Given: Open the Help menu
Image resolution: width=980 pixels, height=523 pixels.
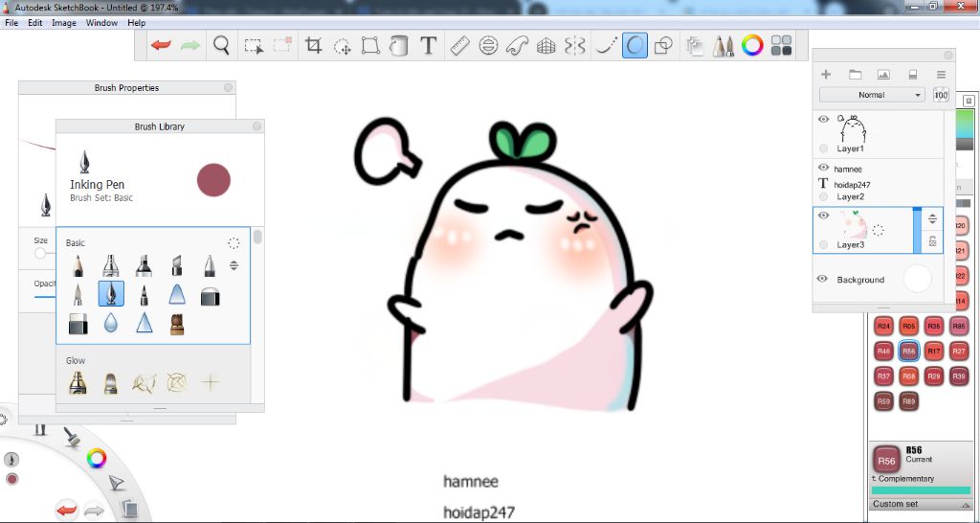Looking at the screenshot, I should click(136, 23).
